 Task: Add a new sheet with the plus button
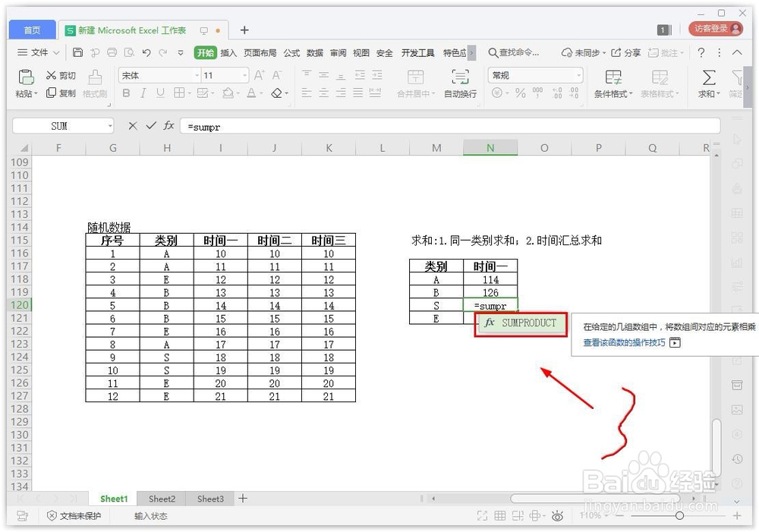click(x=243, y=498)
